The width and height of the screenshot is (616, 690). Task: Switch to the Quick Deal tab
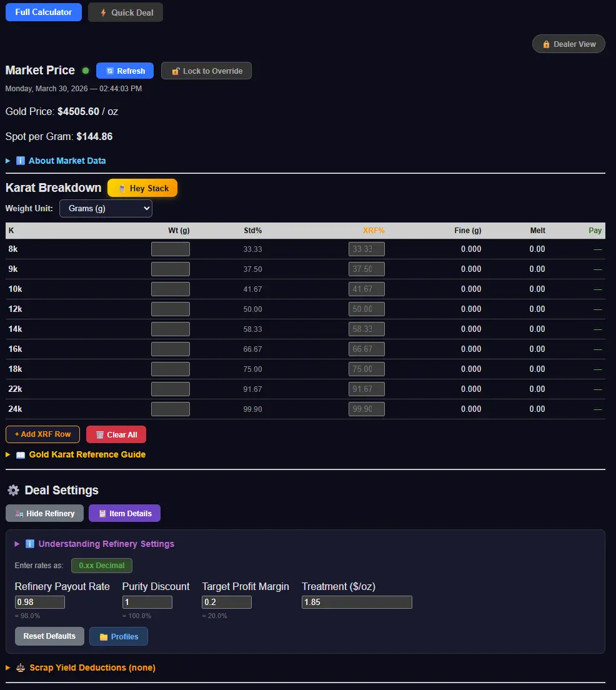[x=126, y=12]
